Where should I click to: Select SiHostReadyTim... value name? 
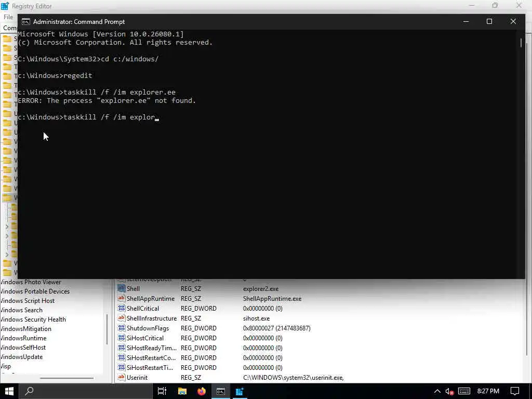[x=152, y=348]
